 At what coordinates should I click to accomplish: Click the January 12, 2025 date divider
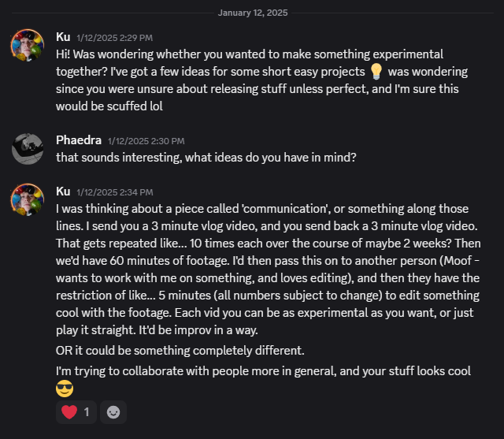coord(252,13)
